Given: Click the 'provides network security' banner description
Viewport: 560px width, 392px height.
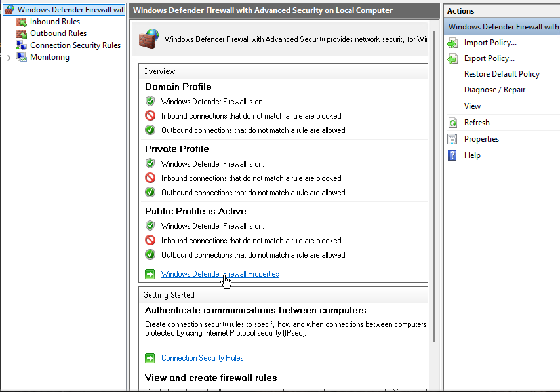Looking at the screenshot, I should point(296,39).
